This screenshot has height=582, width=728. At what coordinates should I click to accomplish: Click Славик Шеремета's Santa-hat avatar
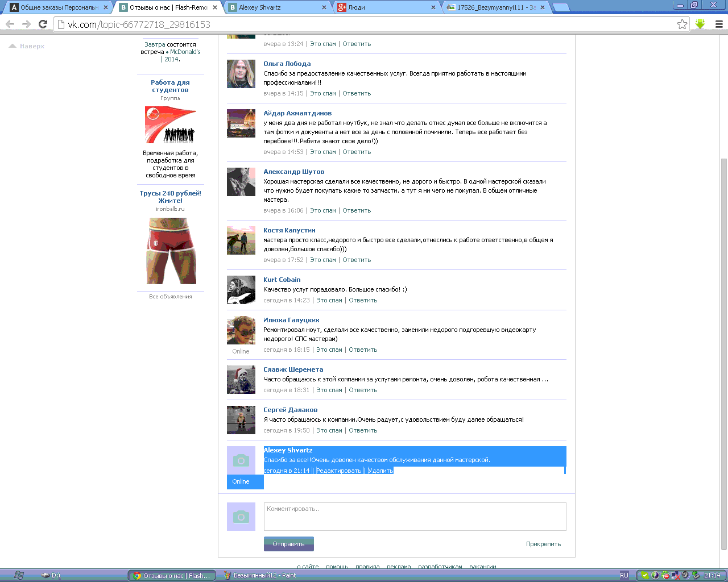[241, 380]
